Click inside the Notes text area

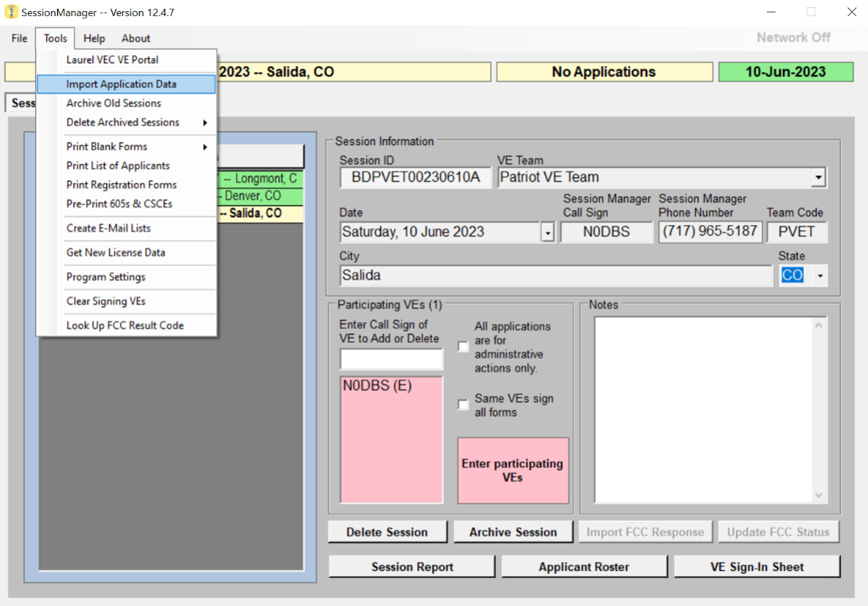(703, 410)
